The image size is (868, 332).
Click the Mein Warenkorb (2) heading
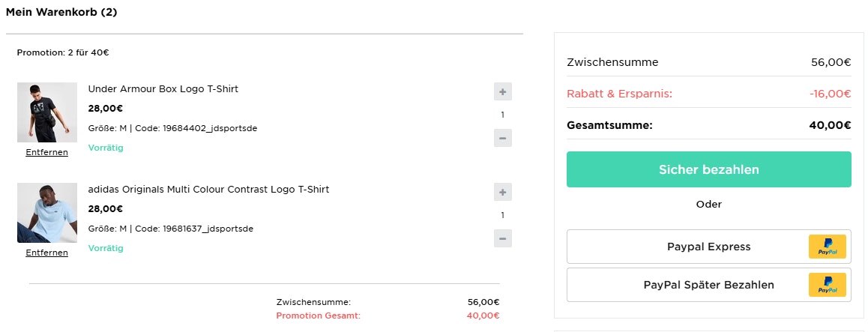point(61,12)
